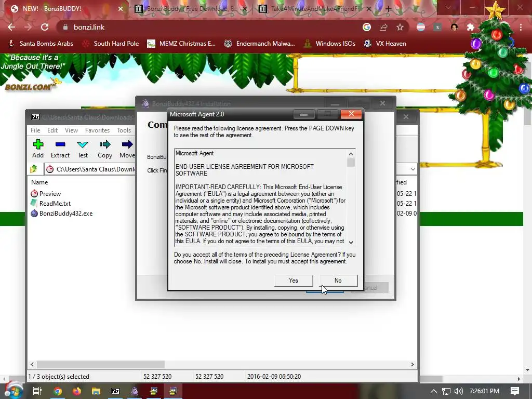The width and height of the screenshot is (532, 399).
Task: Click the bonzi.link address bar
Action: coord(210,27)
